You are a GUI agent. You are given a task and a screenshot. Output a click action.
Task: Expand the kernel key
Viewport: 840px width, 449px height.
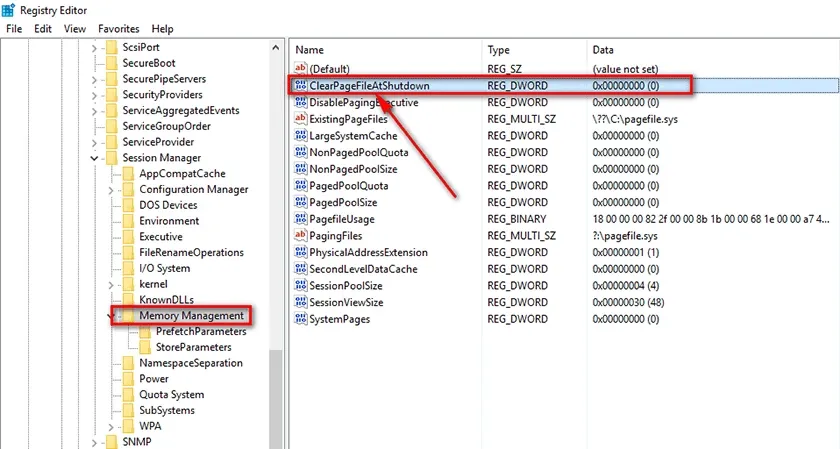tap(111, 285)
